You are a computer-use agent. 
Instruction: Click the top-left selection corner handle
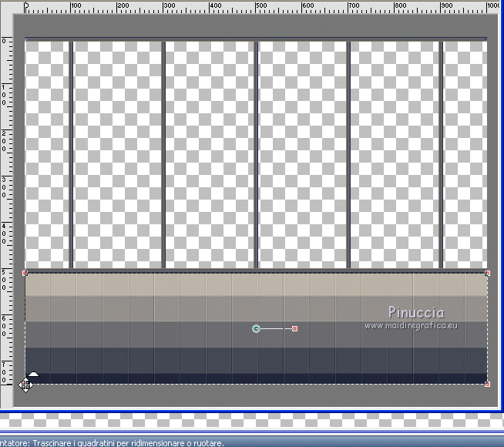(25, 273)
